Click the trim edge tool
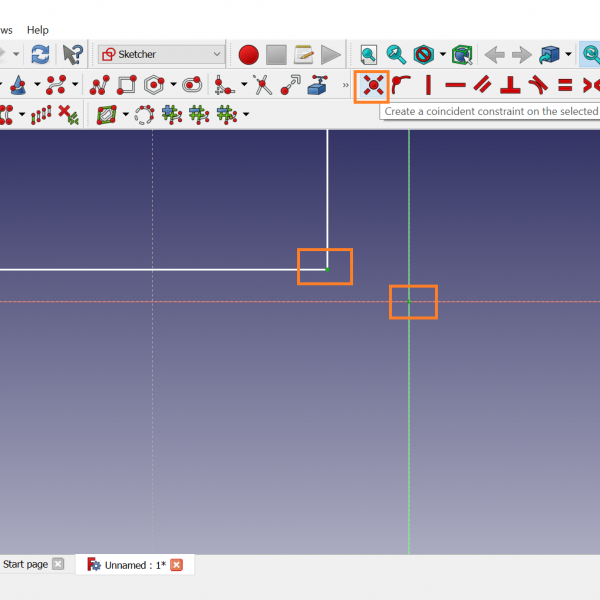This screenshot has width=600, height=600. click(263, 85)
